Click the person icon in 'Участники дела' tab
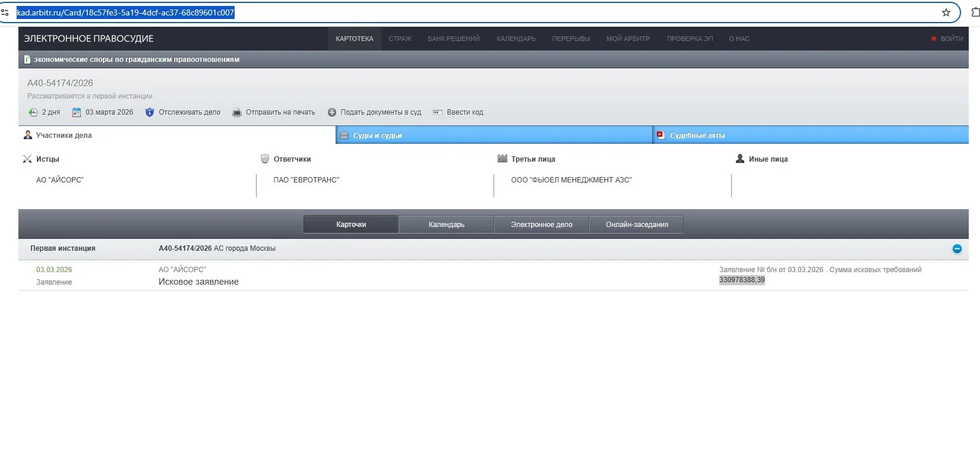Viewport: 980px width, 451px height. click(x=27, y=135)
